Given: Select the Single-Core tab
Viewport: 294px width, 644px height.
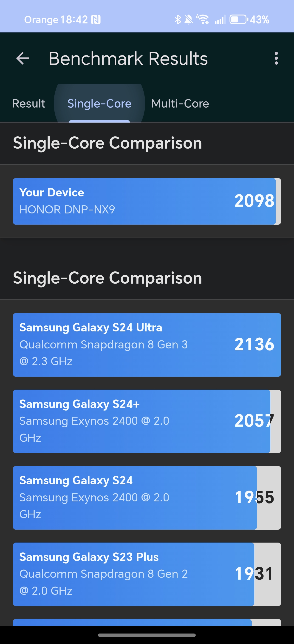Looking at the screenshot, I should [x=99, y=103].
